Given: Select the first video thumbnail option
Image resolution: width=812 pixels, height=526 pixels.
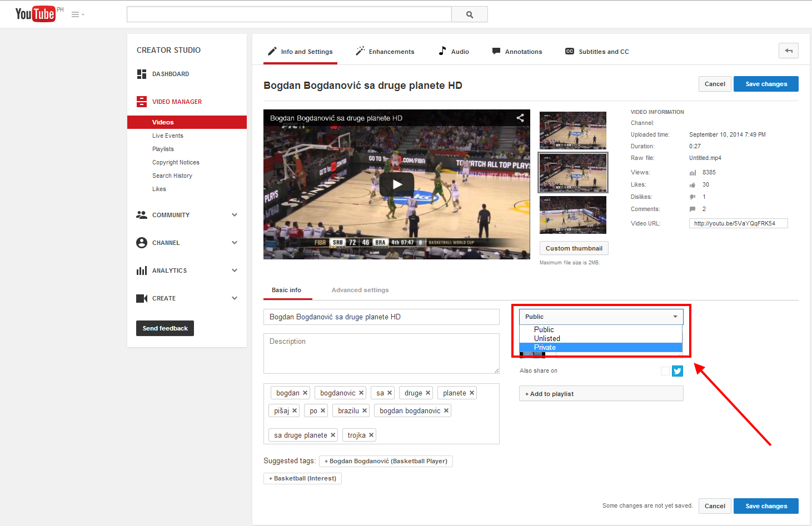Looking at the screenshot, I should pos(573,131).
